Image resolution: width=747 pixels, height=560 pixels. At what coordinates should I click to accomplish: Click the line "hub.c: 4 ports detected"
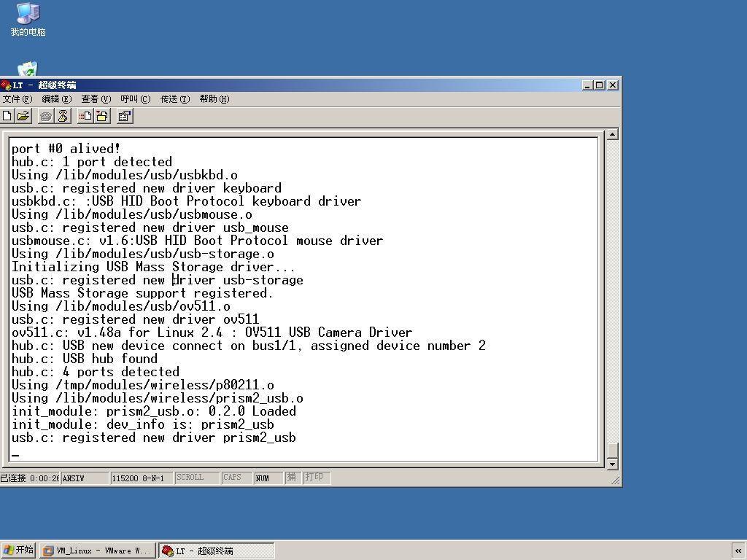click(96, 372)
